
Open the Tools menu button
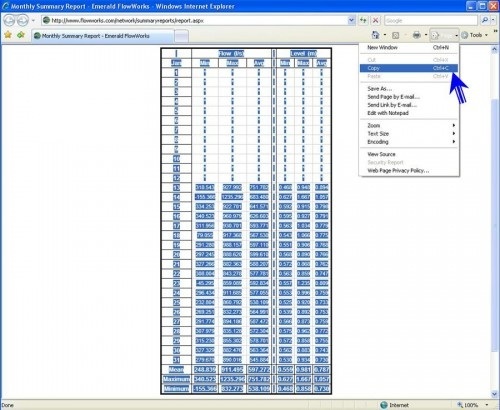tap(475, 35)
